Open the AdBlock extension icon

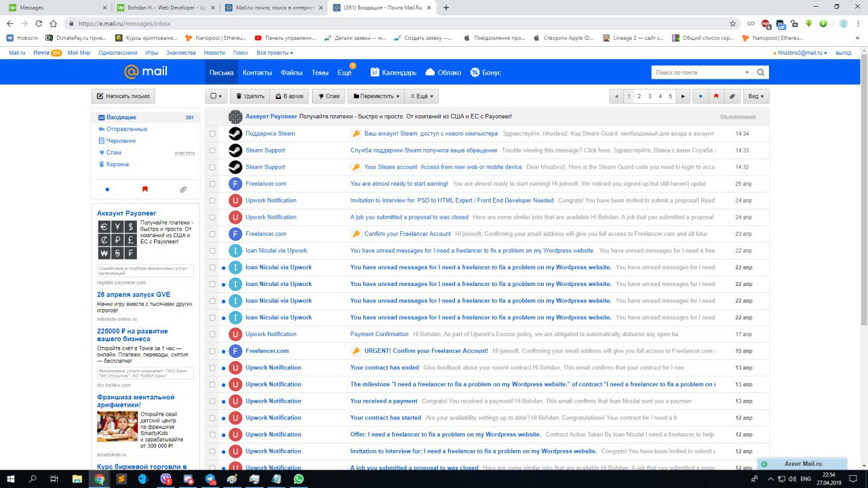766,23
